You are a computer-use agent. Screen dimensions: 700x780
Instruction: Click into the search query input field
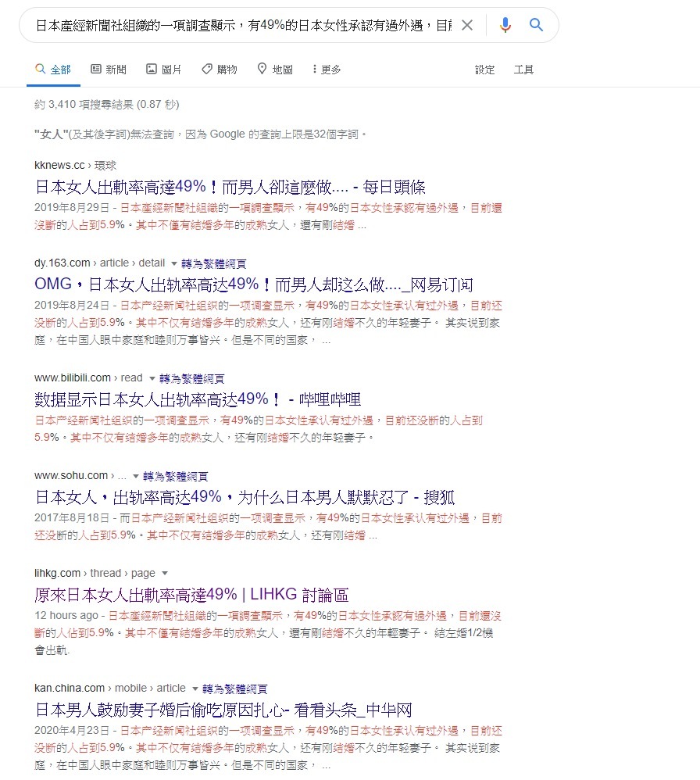pyautogui.click(x=244, y=25)
